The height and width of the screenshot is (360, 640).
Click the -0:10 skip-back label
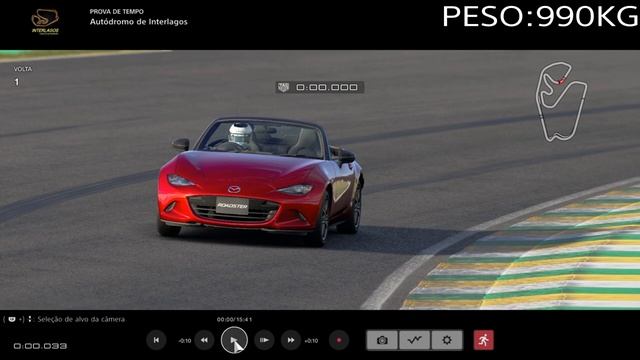pos(184,340)
